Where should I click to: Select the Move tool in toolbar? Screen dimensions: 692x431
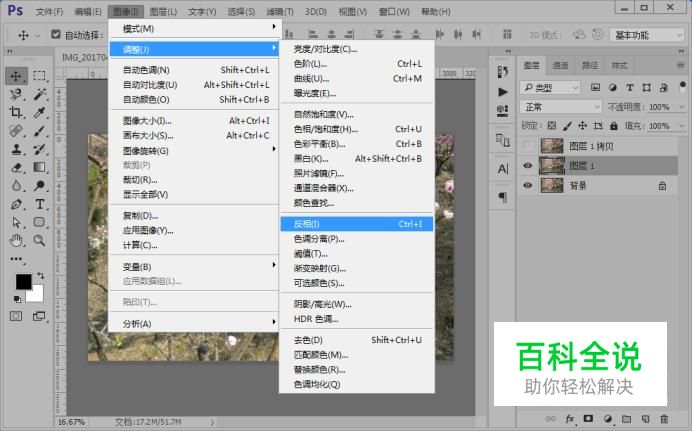tap(16, 76)
